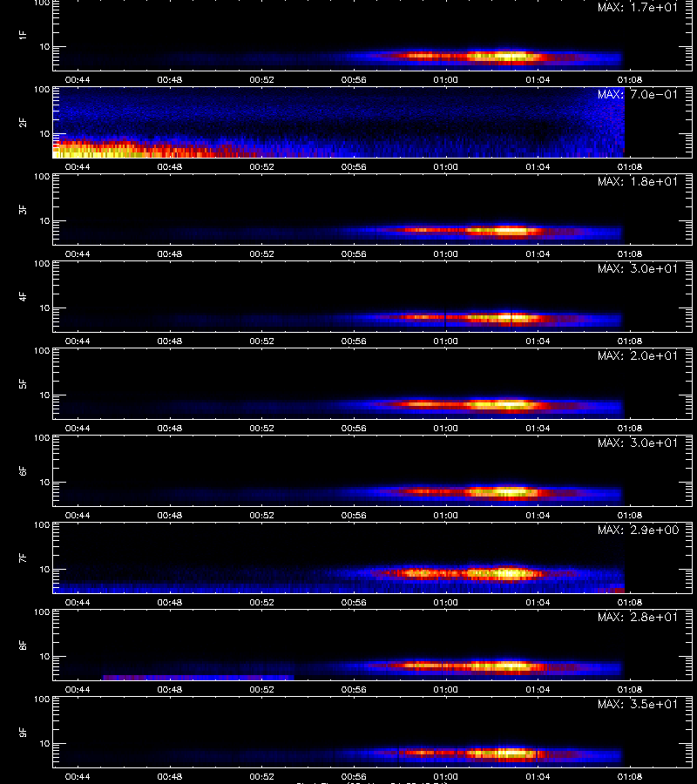Viewport: 697px width, 784px height.
Task: Click the '10' y-axis label of panel 1F
Action: pyautogui.click(x=44, y=46)
